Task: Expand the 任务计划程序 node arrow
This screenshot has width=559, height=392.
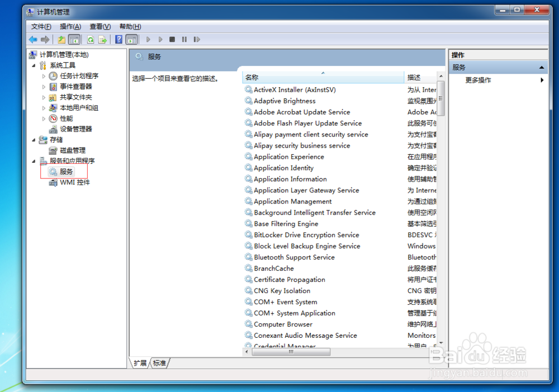Action: [44, 77]
